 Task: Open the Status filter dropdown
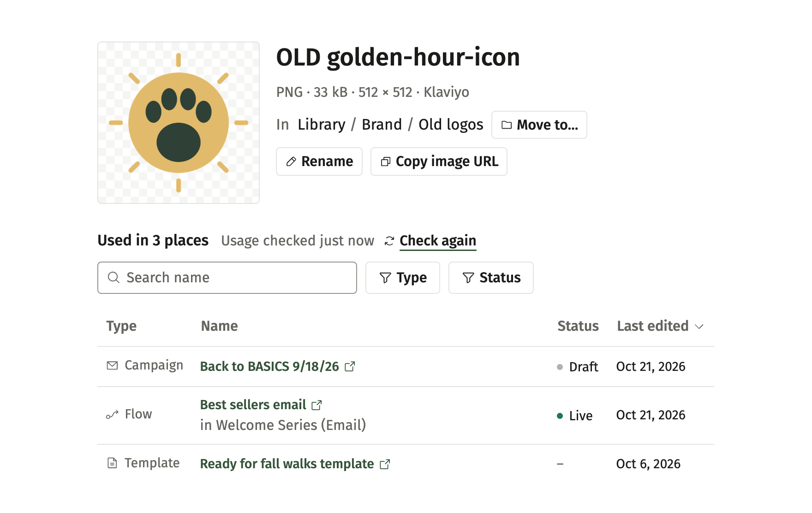point(491,278)
